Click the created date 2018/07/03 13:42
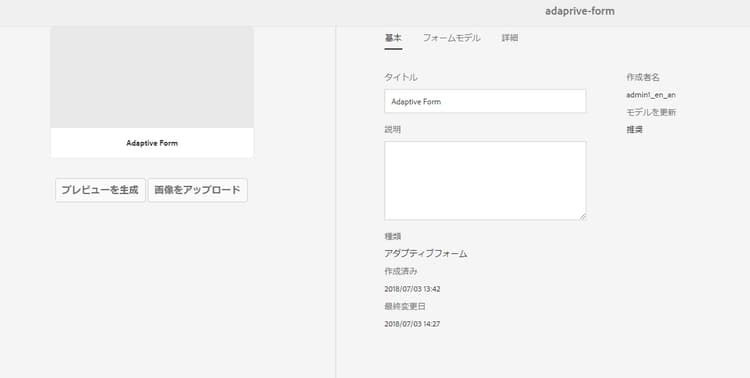The height and width of the screenshot is (378, 750). coord(412,289)
